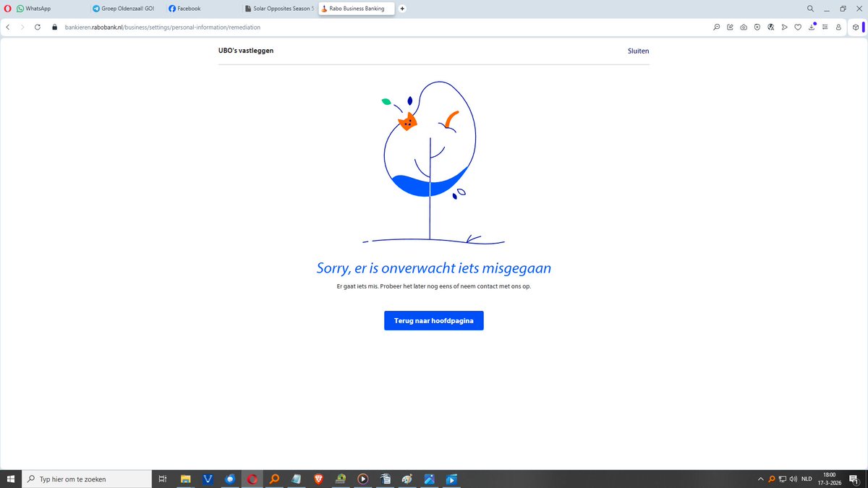Go back with the browser back arrow

pos(7,27)
